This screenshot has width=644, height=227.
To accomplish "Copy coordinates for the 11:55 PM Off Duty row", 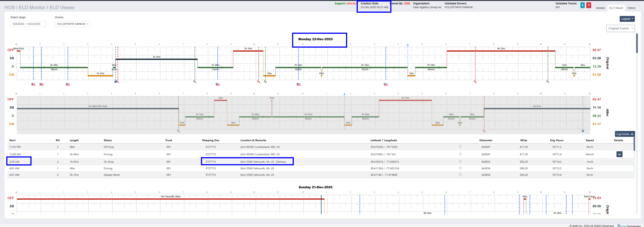I will pyautogui.click(x=460, y=147).
